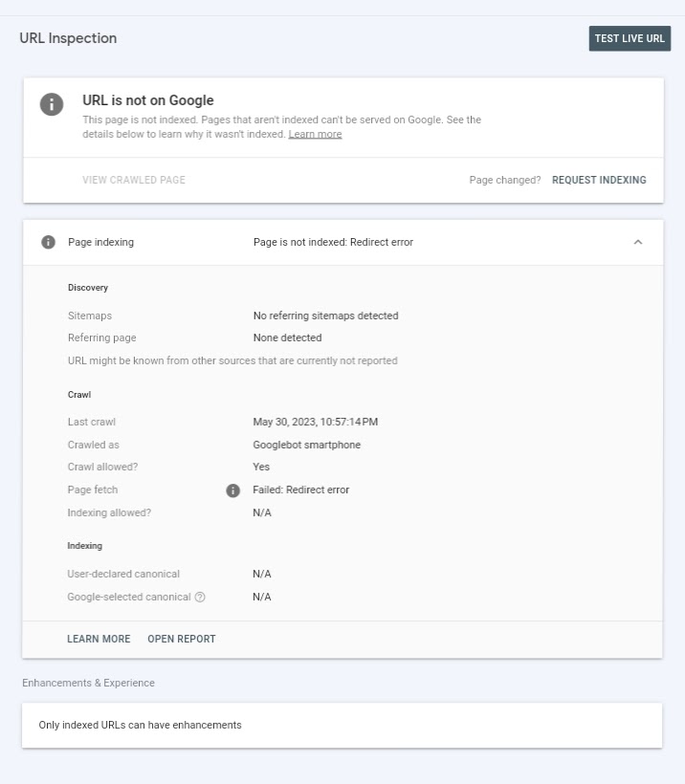
Task: Select the 'Googlebot smartphone' crawler text
Action: click(307, 445)
